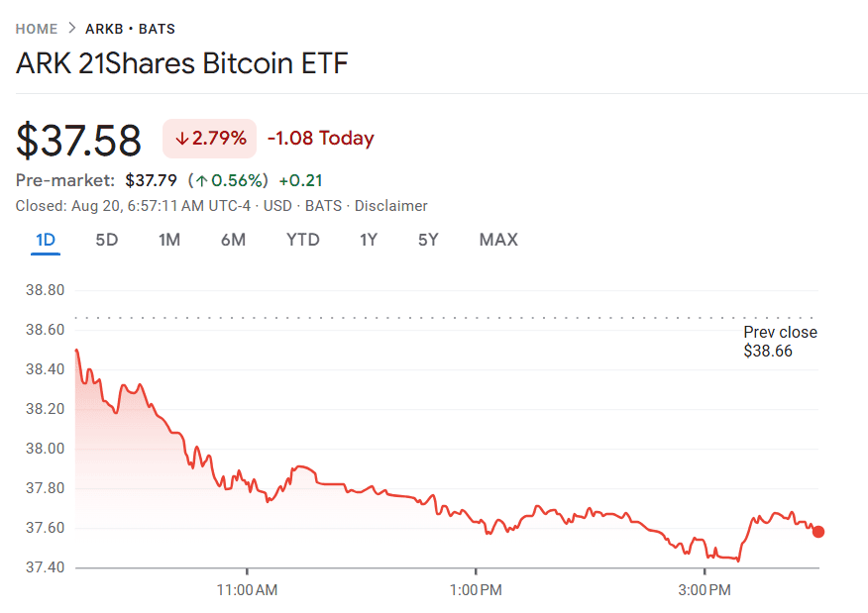Click the red endpoint dot on chart
The width and height of the screenshot is (868, 613).
(x=818, y=532)
